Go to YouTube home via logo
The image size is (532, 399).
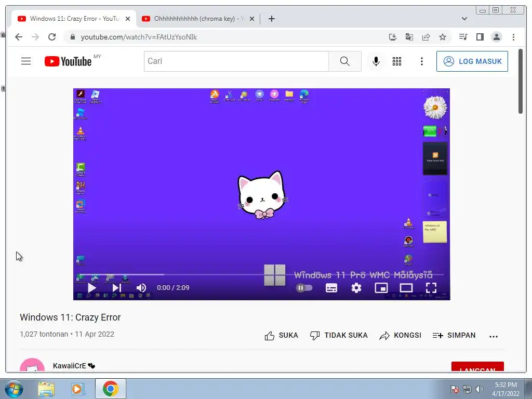68,61
